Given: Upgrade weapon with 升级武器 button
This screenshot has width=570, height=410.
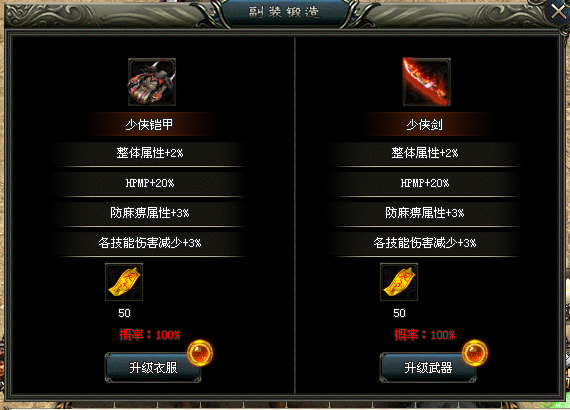Looking at the screenshot, I should (x=428, y=367).
